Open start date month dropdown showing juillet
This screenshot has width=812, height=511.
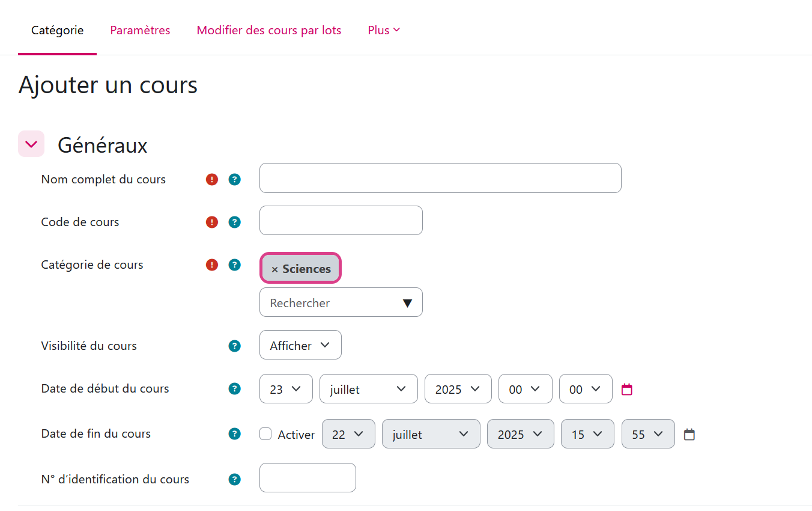point(368,389)
